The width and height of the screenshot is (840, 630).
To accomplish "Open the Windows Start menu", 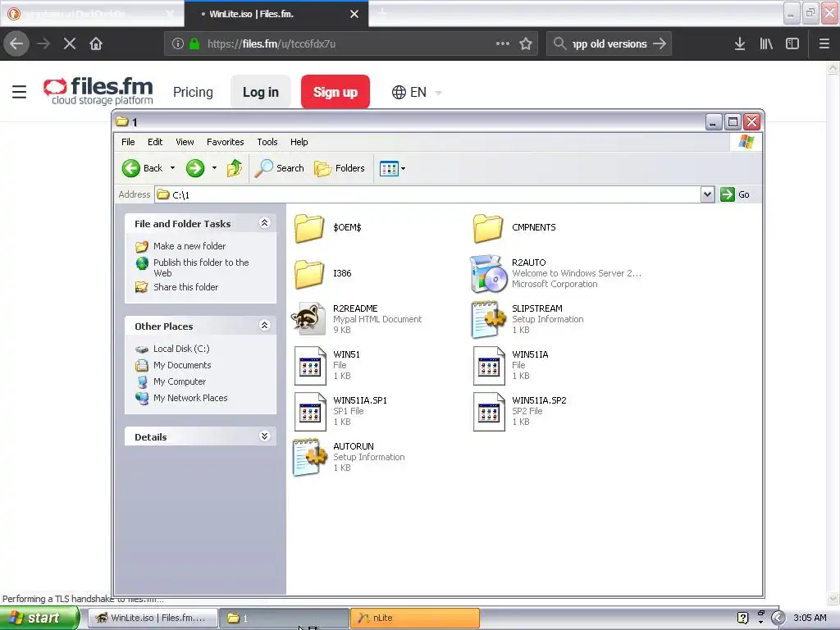I will pos(39,619).
